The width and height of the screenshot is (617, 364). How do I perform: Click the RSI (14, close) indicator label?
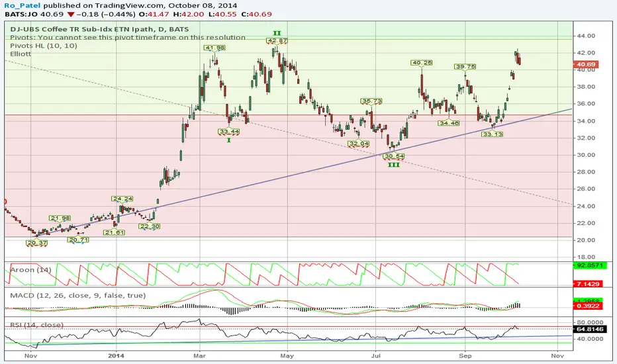36,325
